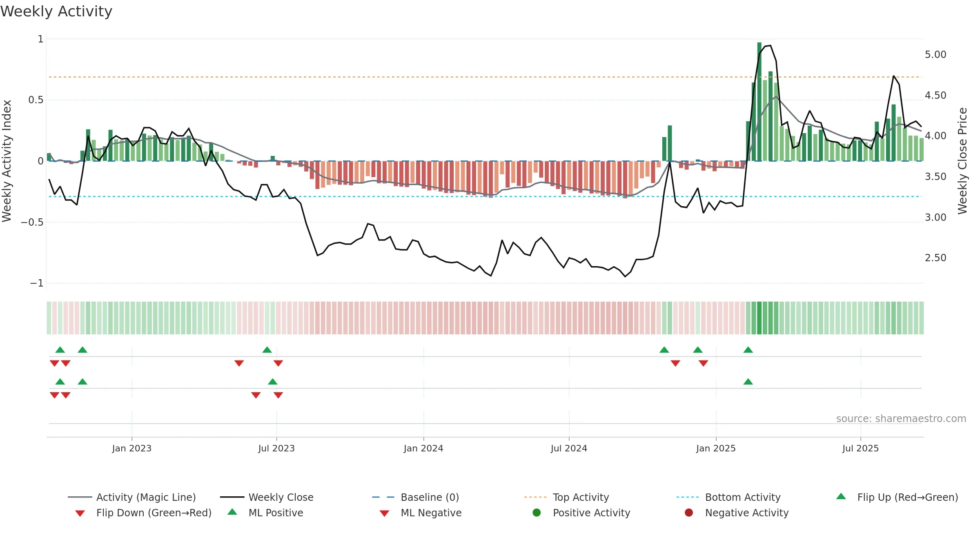
Task: Click the ML Positive green triangle legend icon
Action: click(232, 512)
